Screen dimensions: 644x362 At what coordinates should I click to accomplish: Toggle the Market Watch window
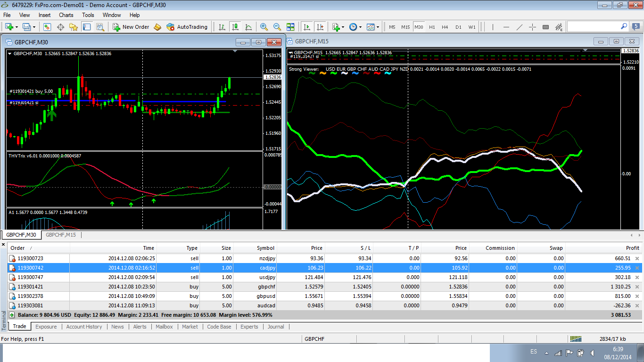click(x=47, y=27)
